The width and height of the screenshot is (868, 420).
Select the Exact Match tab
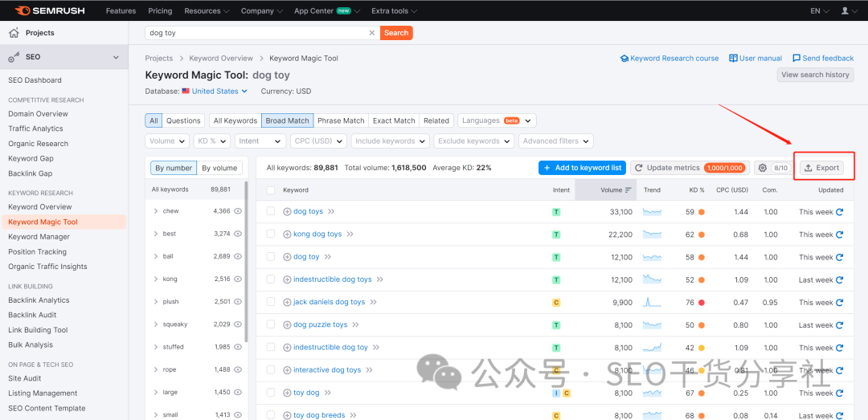(394, 120)
